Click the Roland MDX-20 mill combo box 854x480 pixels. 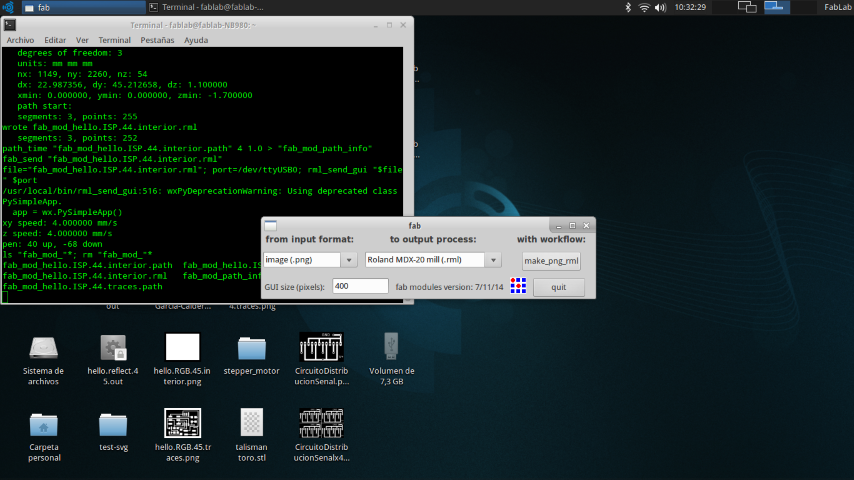tap(425, 260)
